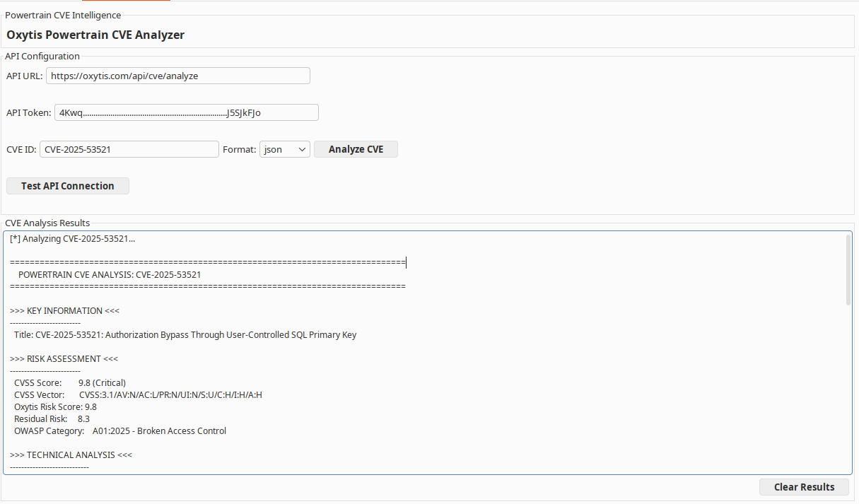This screenshot has height=504, width=859.
Task: Click the '>>> RISK ASSESSMENT <<<' header line
Action: (x=64, y=359)
